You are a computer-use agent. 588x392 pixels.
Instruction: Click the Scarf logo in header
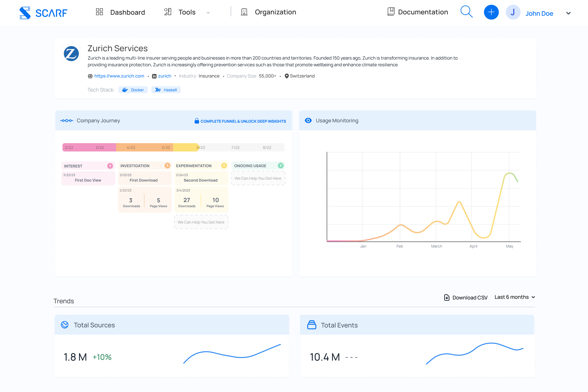coord(43,13)
